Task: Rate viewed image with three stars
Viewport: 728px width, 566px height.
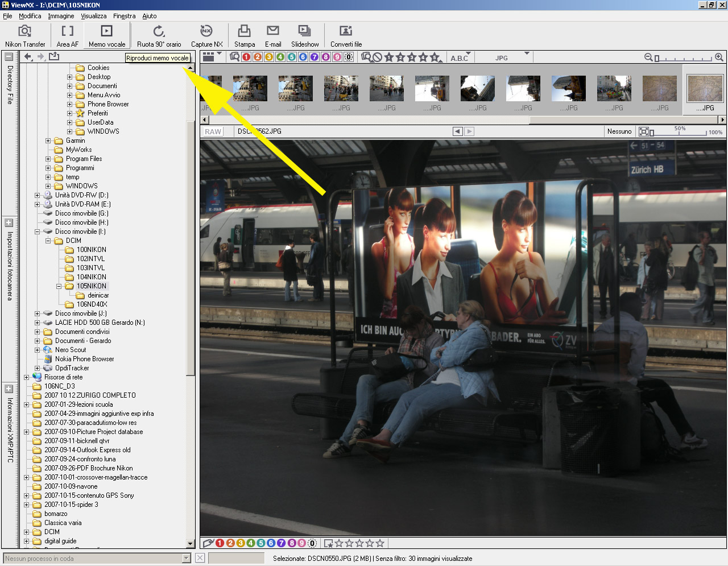Action: pyautogui.click(x=359, y=543)
